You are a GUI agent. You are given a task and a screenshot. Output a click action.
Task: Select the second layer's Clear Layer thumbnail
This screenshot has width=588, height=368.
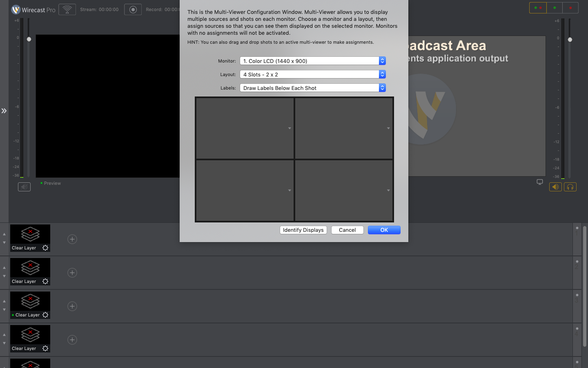point(30,268)
